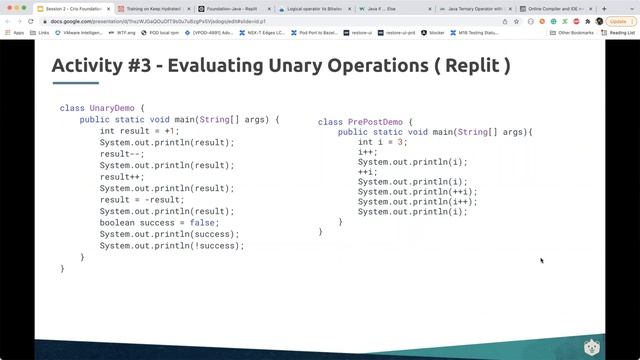The height and width of the screenshot is (360, 640).
Task: Click the 'result--;' code line
Action: [x=122, y=154]
